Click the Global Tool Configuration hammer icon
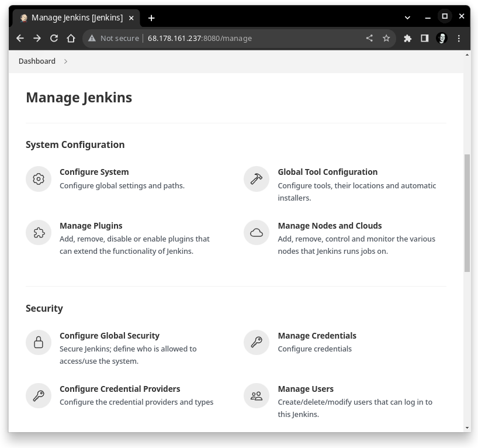The width and height of the screenshot is (478, 448). click(257, 179)
